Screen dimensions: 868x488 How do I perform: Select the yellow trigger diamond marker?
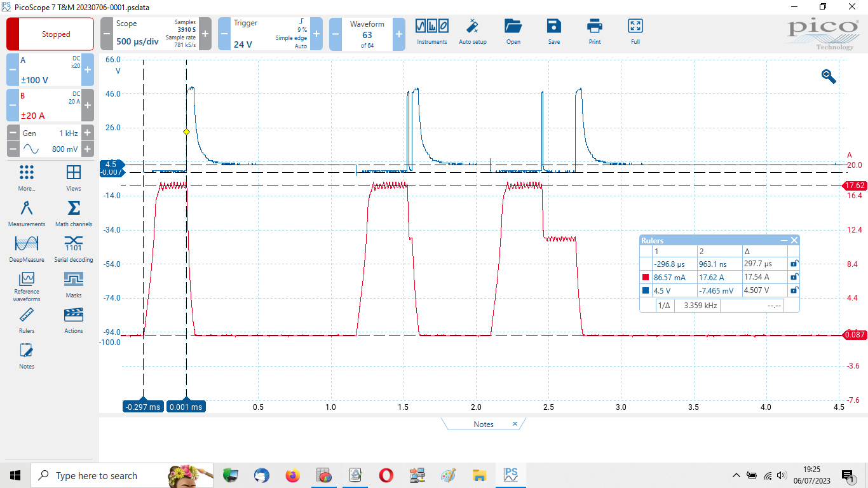click(x=186, y=132)
